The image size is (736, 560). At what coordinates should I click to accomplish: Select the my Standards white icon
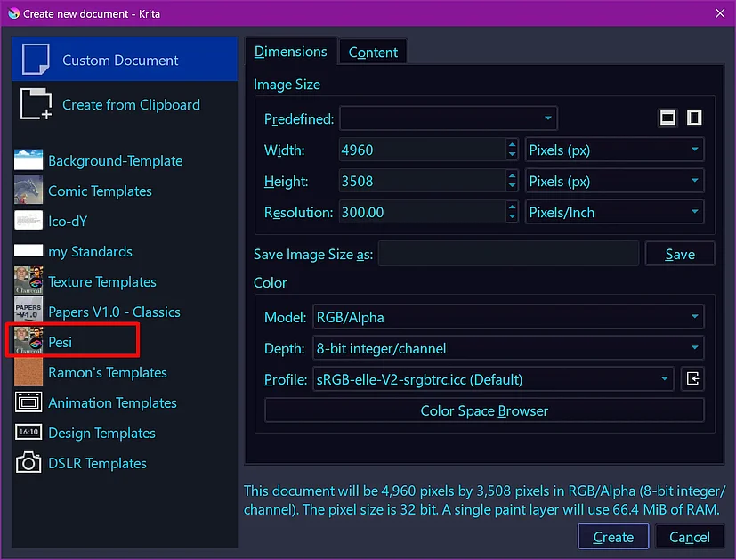(28, 251)
